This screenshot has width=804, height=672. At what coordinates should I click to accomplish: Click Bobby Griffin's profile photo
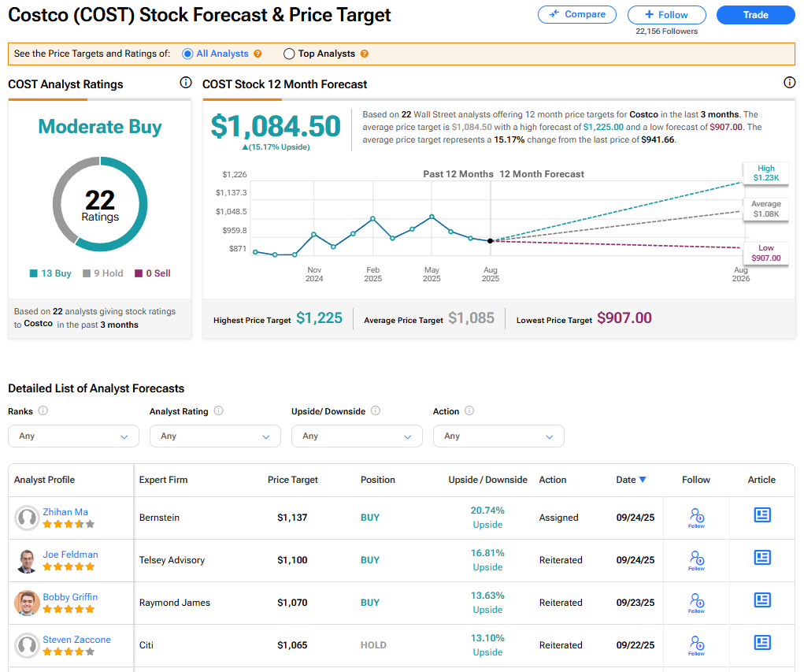point(27,603)
